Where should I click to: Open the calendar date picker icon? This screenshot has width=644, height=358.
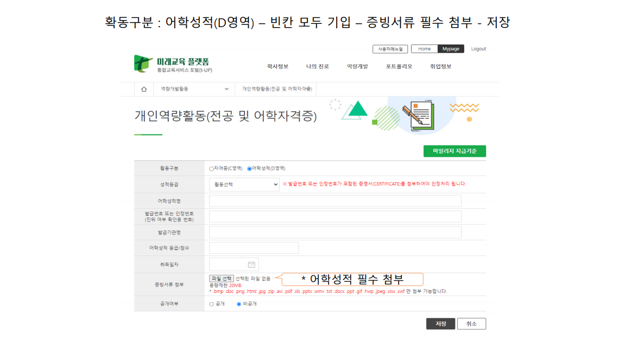tap(251, 264)
